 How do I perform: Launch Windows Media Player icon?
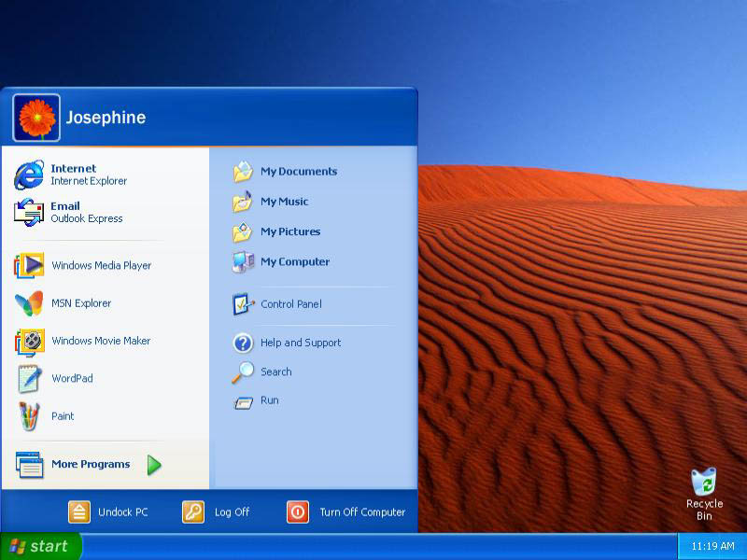pos(29,265)
